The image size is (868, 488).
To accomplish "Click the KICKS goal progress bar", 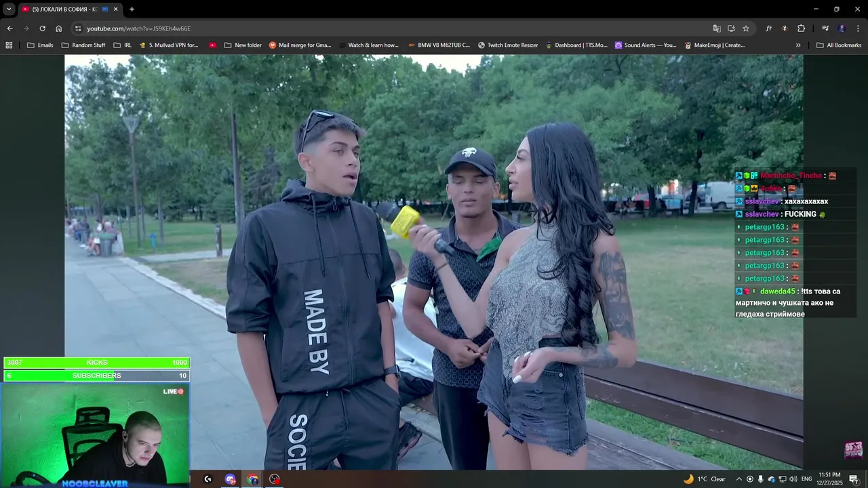I will tap(96, 363).
